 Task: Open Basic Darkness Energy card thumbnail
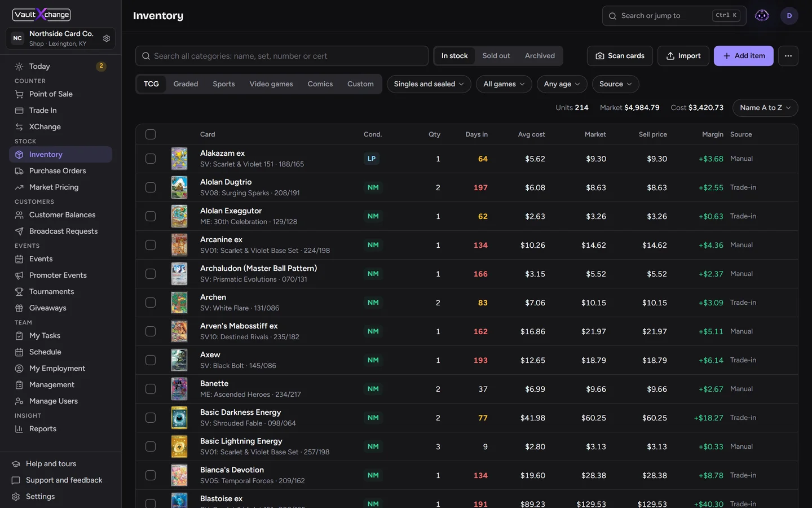click(x=179, y=418)
